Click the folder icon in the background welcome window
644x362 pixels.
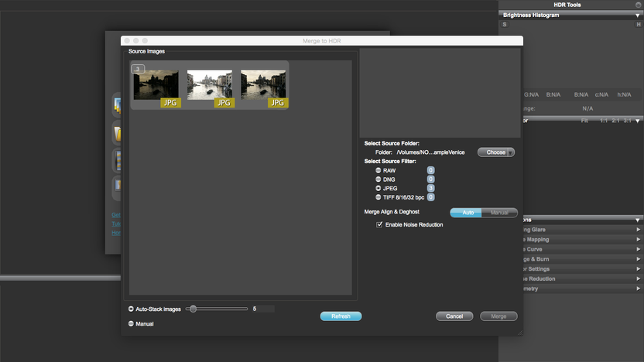pos(118,134)
